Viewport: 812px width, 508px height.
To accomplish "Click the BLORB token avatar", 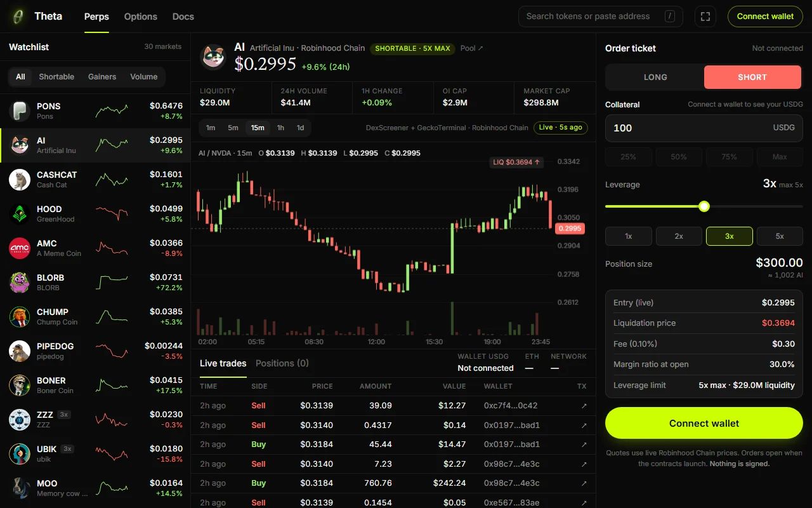I will [20, 283].
